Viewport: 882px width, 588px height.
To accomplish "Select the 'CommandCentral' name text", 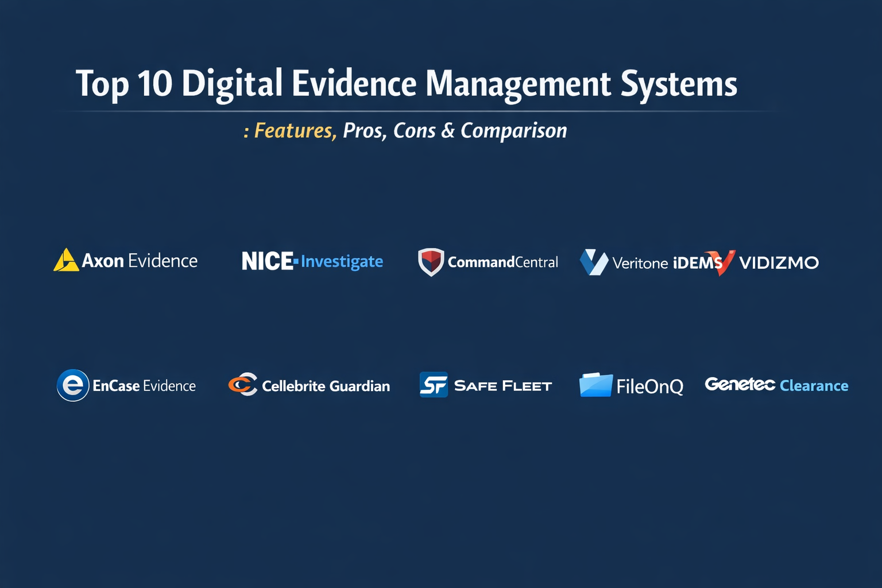I will 502,262.
